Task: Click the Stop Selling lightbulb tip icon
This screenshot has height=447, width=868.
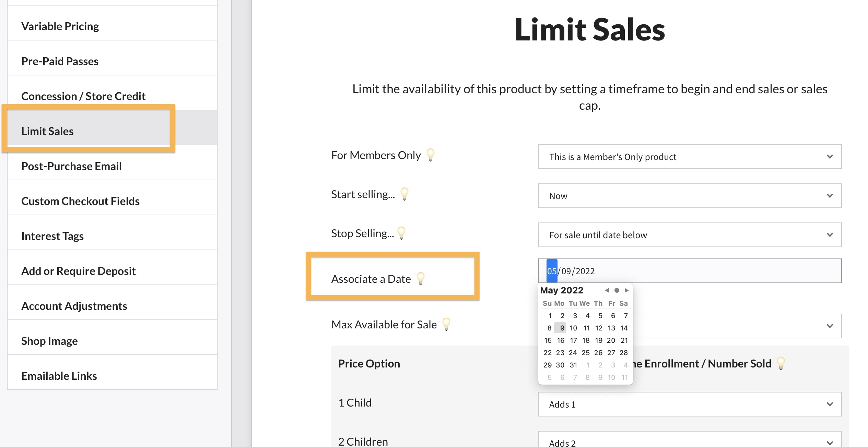Action: pyautogui.click(x=401, y=233)
